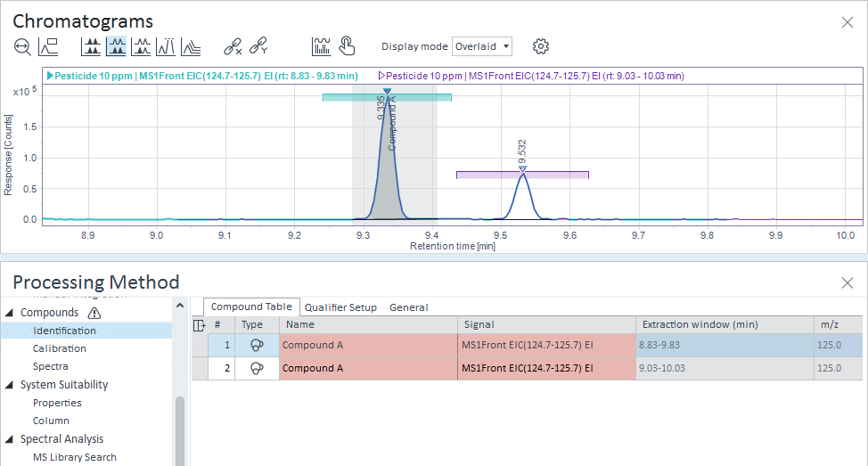Activate the hand pointer manual integration tool

pos(347,46)
